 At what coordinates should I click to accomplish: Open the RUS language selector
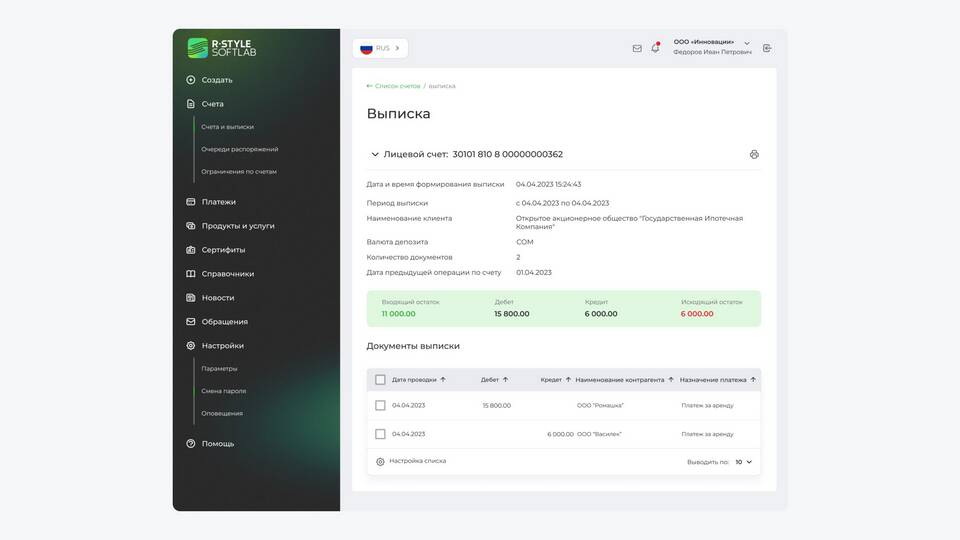click(380, 48)
